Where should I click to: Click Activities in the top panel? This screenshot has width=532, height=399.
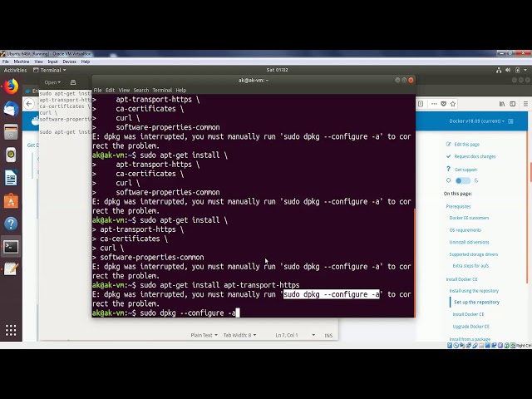[x=15, y=70]
